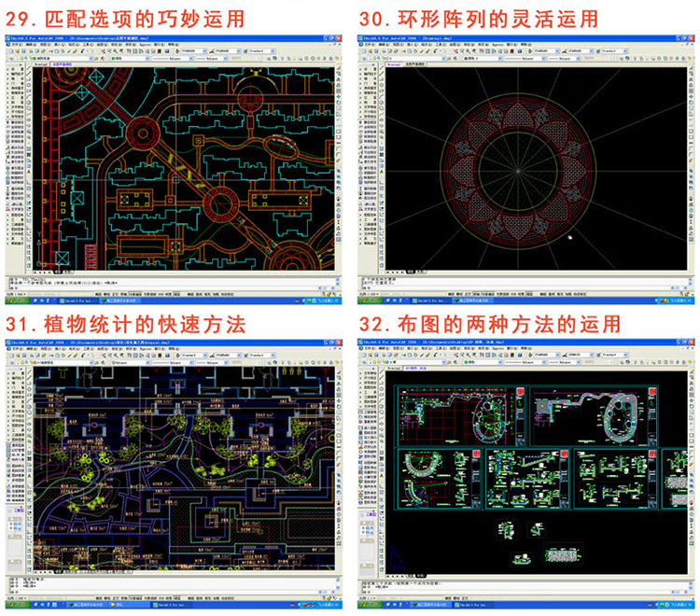Open the 文件 menu in screenshot 29
This screenshot has width=700, height=616.
click(16, 45)
